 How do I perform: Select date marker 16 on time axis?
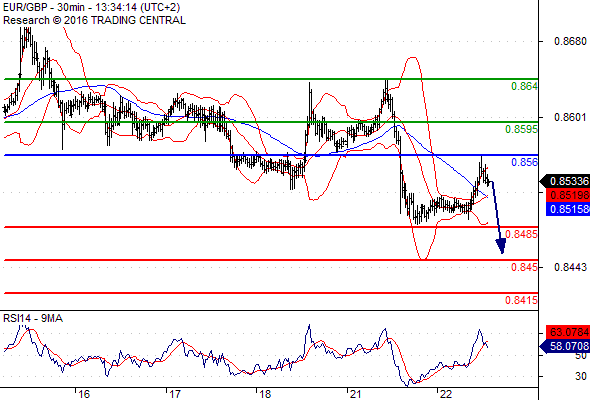pos(84,394)
